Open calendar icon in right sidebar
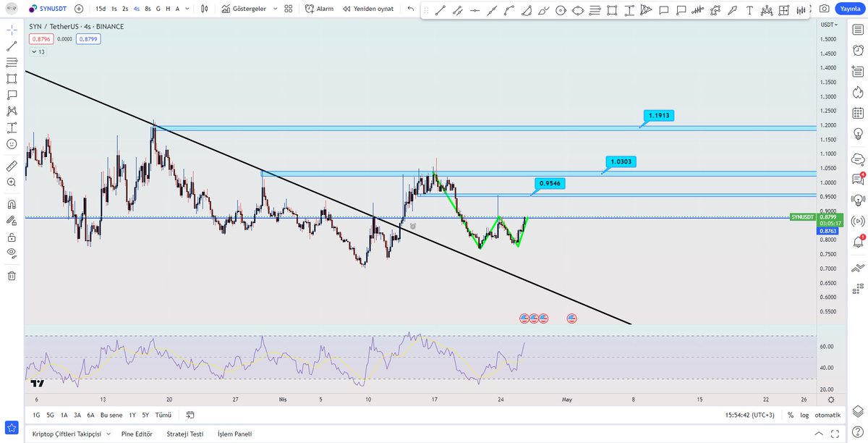 click(858, 113)
